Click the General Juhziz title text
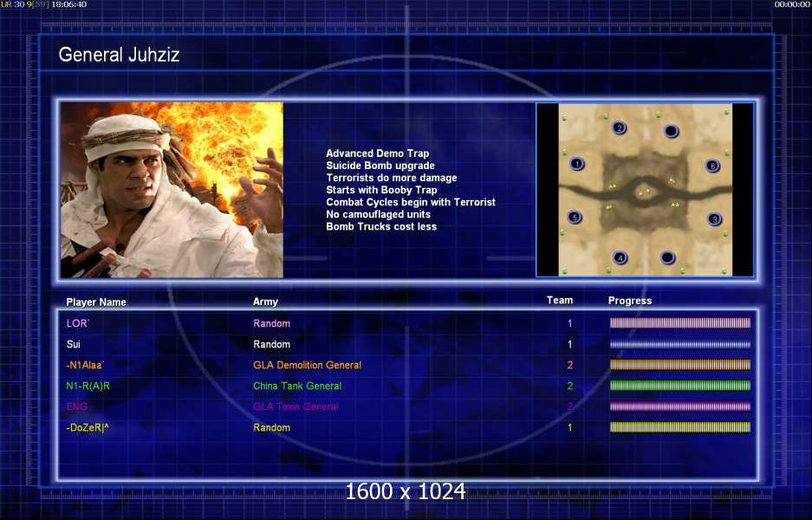 coord(119,55)
